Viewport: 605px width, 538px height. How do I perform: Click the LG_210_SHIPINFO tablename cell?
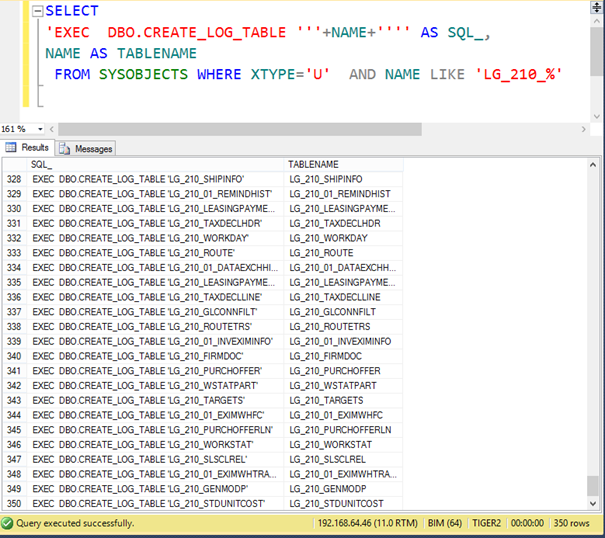point(343,179)
